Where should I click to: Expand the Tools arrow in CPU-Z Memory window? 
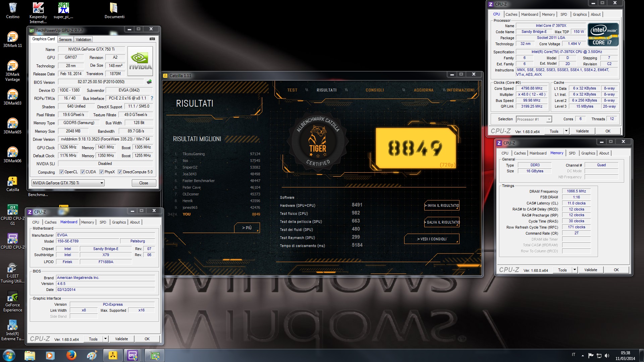coord(575,270)
